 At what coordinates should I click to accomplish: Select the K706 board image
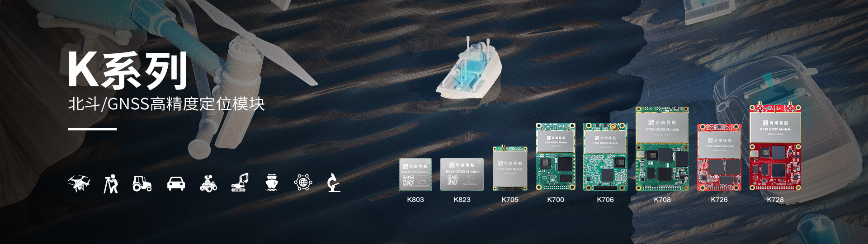point(605,156)
